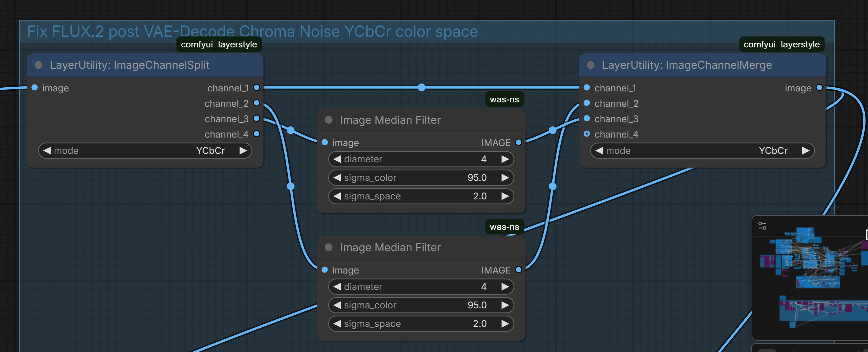Decrease sigma_color on lower Median Filter
This screenshot has height=352, width=868.
click(337, 305)
